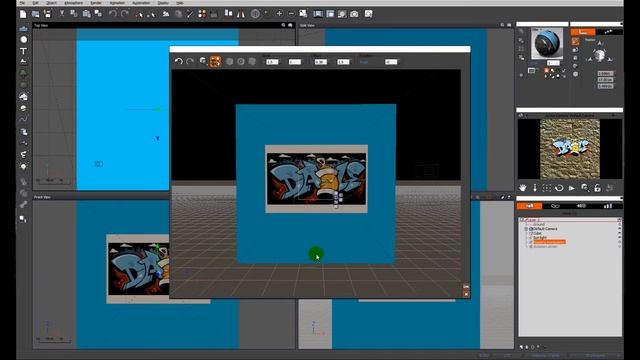Select the light bulb tool in left toolbar
This screenshot has height=360, width=640.
[24, 167]
